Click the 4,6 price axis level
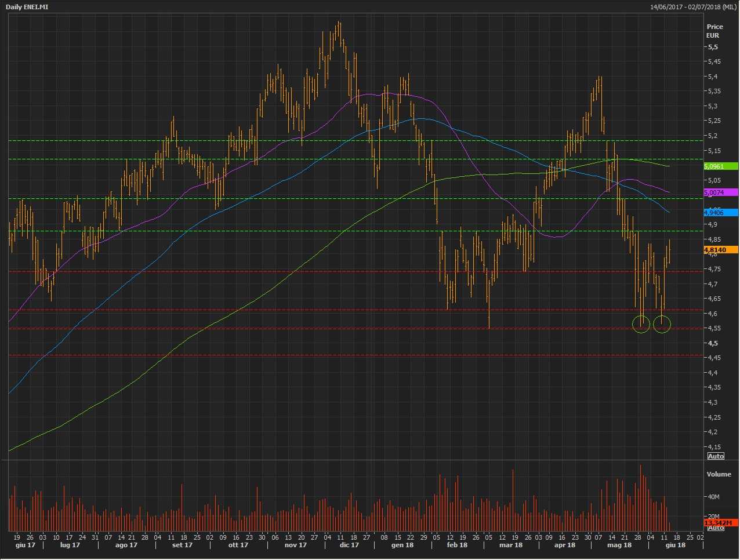Screen dimensions: 740x560 click(713, 314)
